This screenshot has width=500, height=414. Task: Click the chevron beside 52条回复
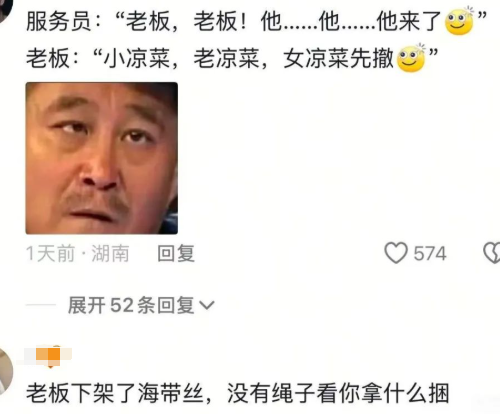pos(207,305)
